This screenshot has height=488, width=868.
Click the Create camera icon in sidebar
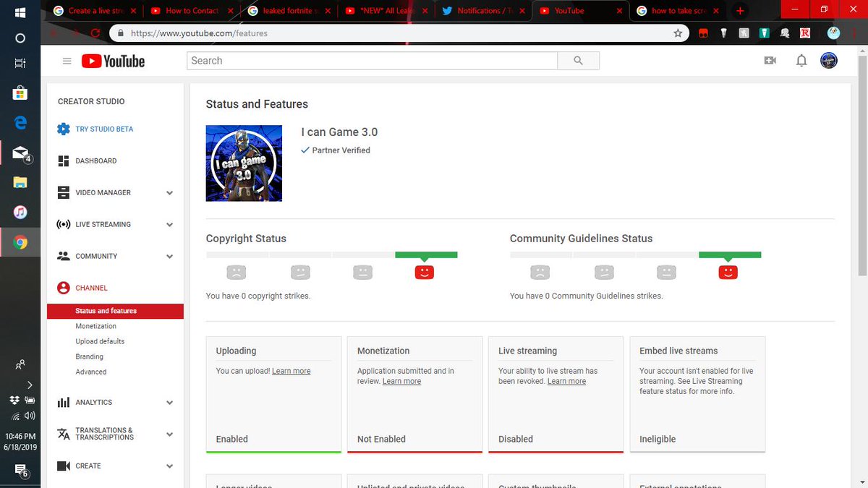pos(64,466)
